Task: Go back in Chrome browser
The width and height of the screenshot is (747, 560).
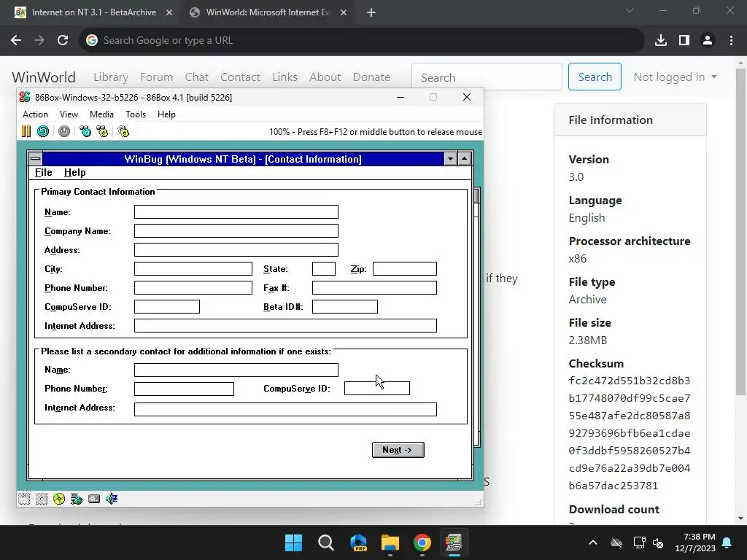Action: pos(16,41)
